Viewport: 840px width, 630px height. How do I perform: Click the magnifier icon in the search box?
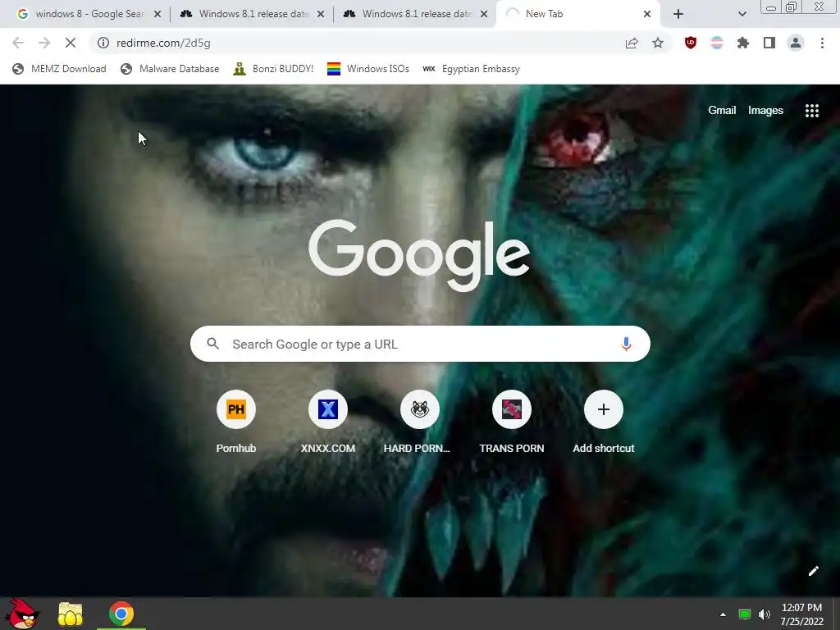coord(212,344)
